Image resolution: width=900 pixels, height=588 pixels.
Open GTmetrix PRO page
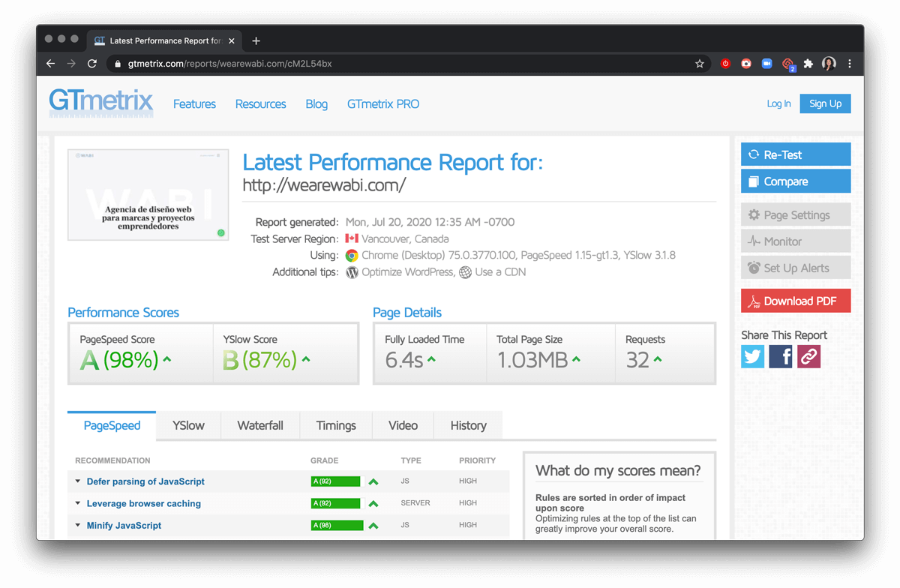[383, 104]
